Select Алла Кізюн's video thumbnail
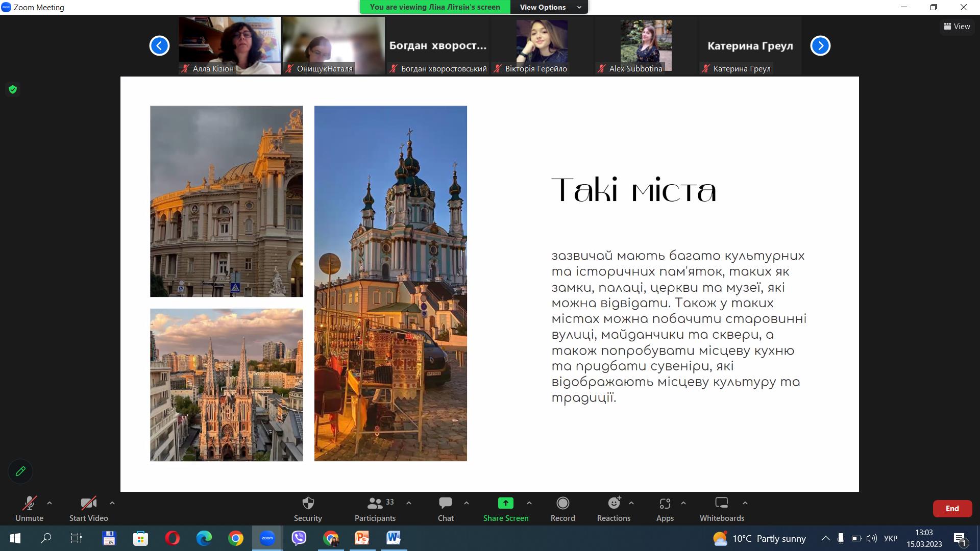 pyautogui.click(x=229, y=45)
